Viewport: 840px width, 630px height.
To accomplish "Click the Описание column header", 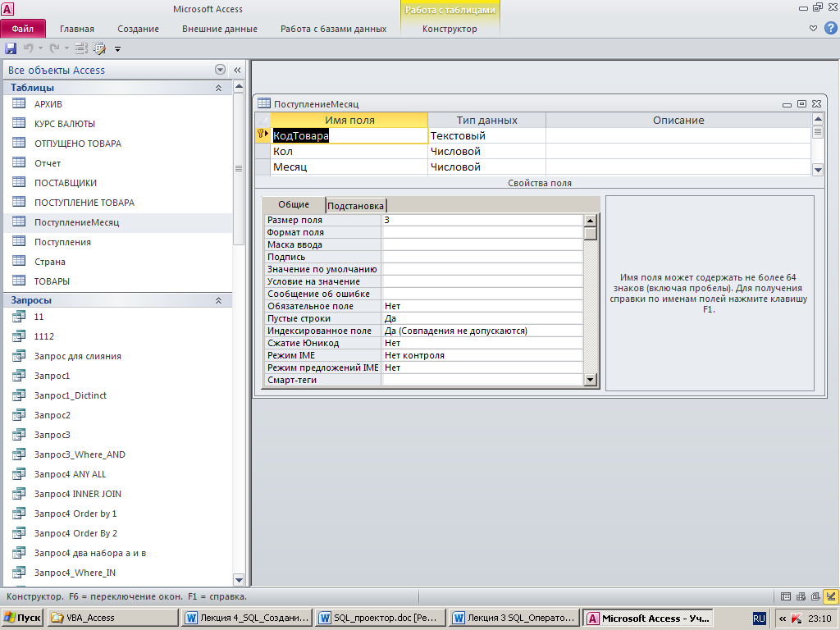I will point(678,120).
